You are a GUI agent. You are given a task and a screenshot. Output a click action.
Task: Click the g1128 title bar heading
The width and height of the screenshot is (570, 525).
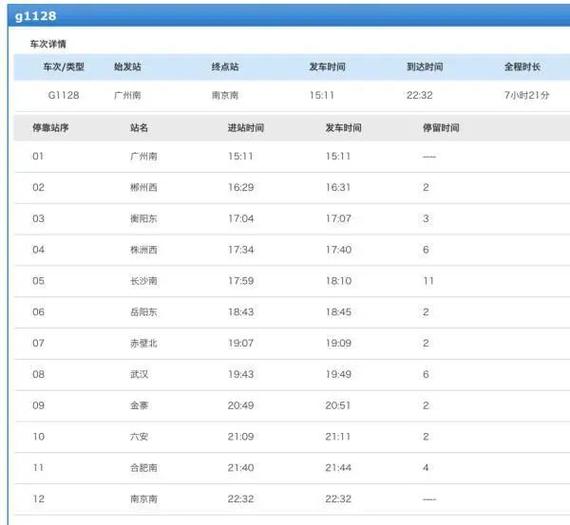(x=36, y=16)
